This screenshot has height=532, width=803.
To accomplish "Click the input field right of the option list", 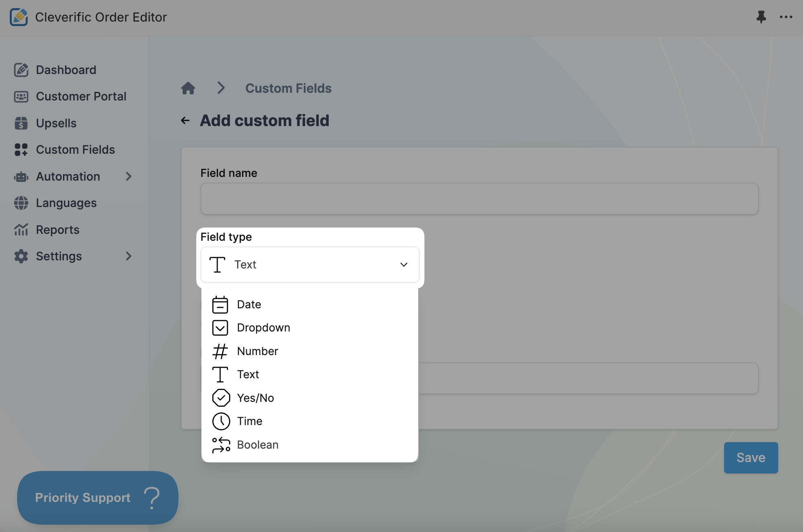I will tap(588, 378).
